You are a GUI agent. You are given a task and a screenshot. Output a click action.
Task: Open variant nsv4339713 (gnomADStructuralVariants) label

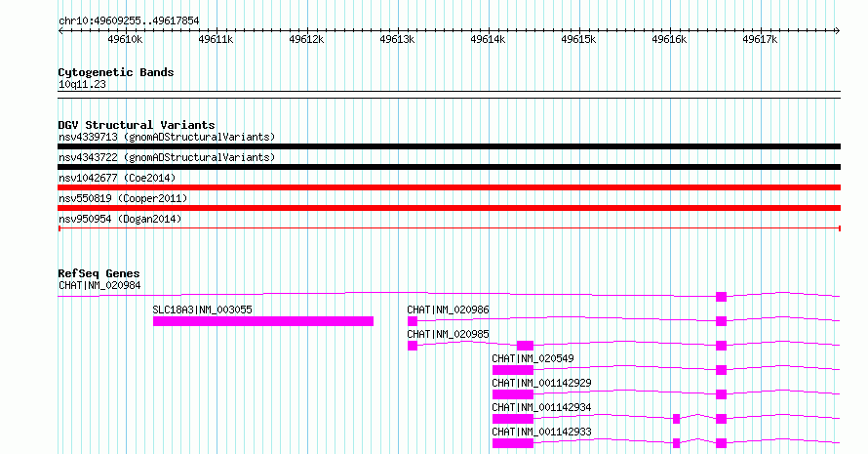point(167,137)
